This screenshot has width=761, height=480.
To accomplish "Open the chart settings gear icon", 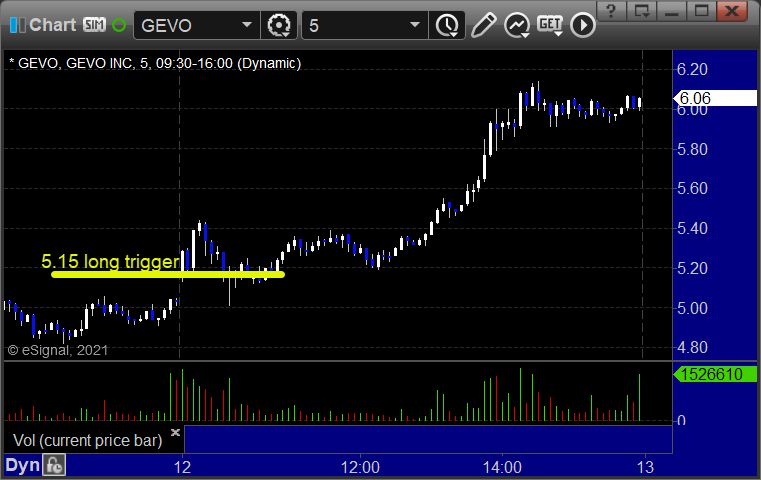I will coord(279,25).
